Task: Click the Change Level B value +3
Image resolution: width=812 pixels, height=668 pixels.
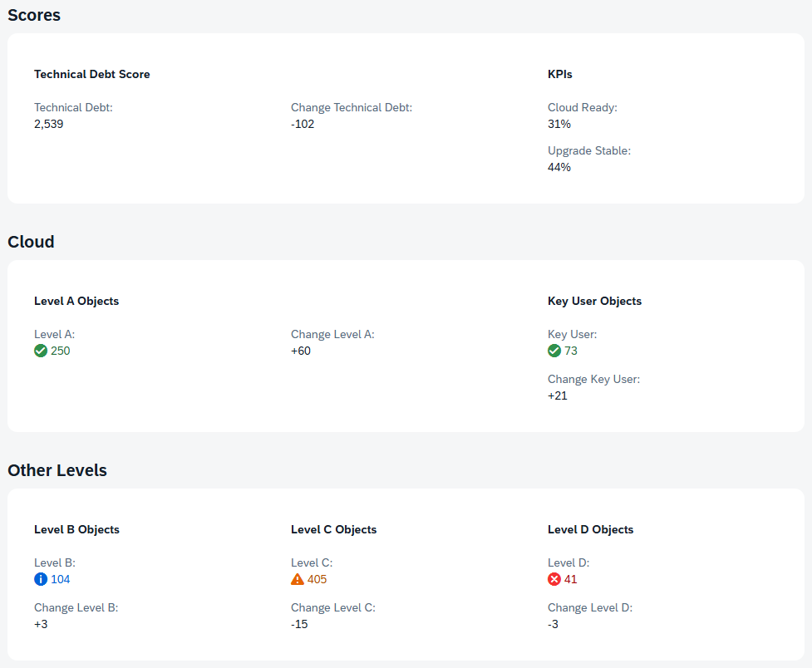Action: click(x=41, y=625)
